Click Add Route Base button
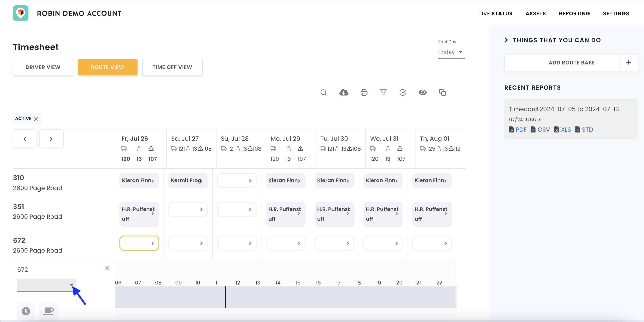644x322 pixels. pos(572,63)
